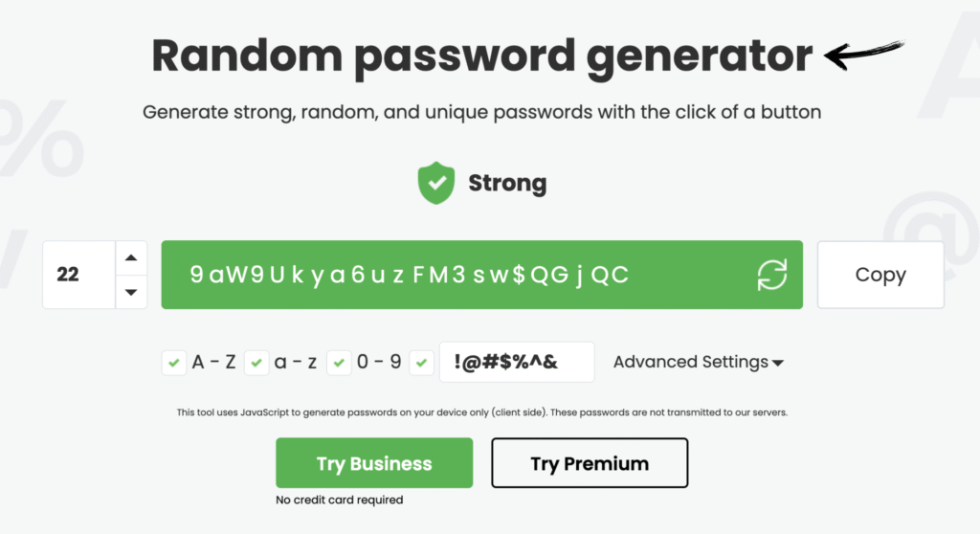980x534 pixels.
Task: Click the generated password text
Action: click(410, 275)
